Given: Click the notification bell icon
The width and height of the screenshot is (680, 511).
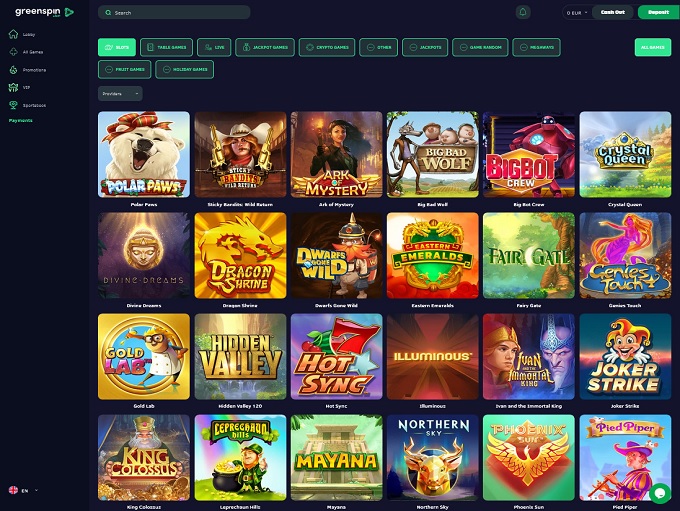Looking at the screenshot, I should coord(523,12).
